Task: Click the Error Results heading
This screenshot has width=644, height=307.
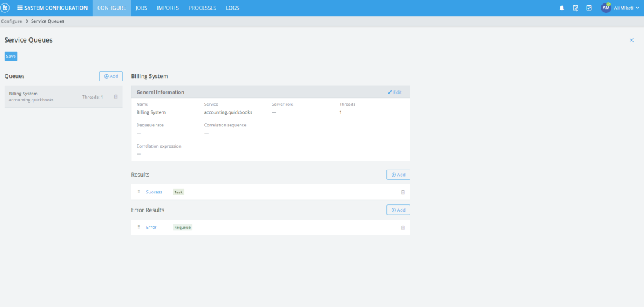Action: click(147, 210)
